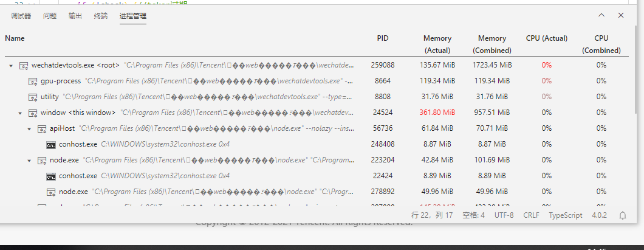
Task: Change line ending via CRLF
Action: coord(532,215)
